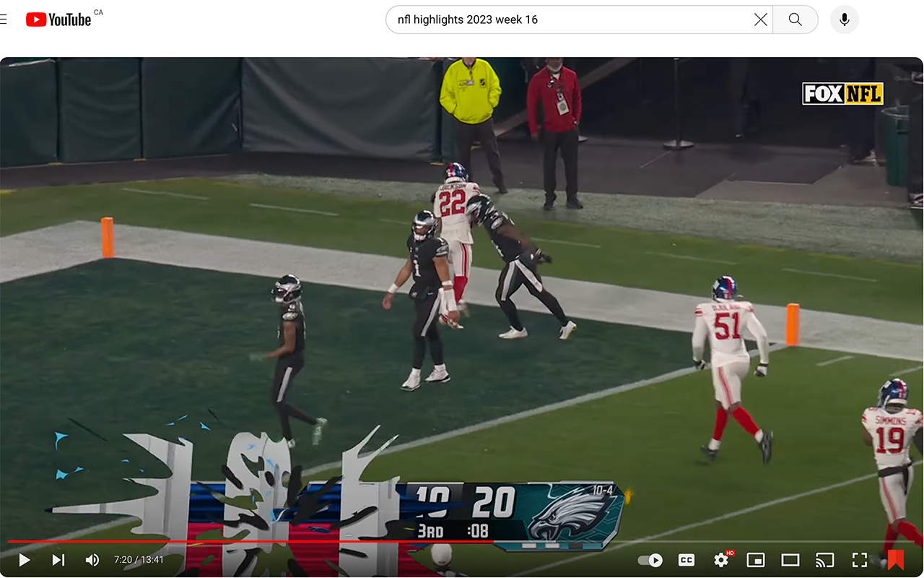Go to the YouTube home logo

(58, 20)
